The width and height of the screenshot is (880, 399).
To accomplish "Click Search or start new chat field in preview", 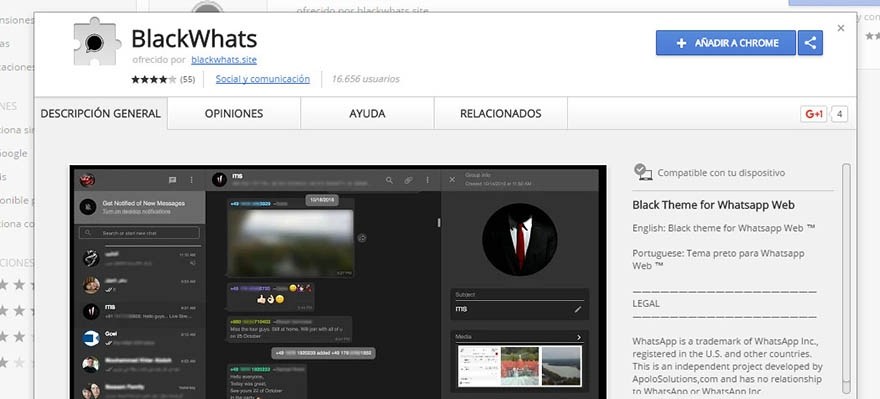I will [x=139, y=232].
